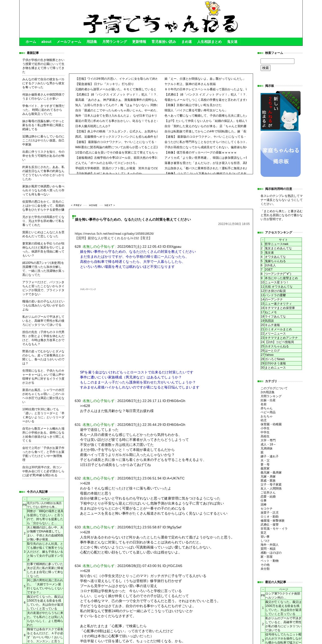Open 人生相談まとめ nav link

click(x=209, y=42)
